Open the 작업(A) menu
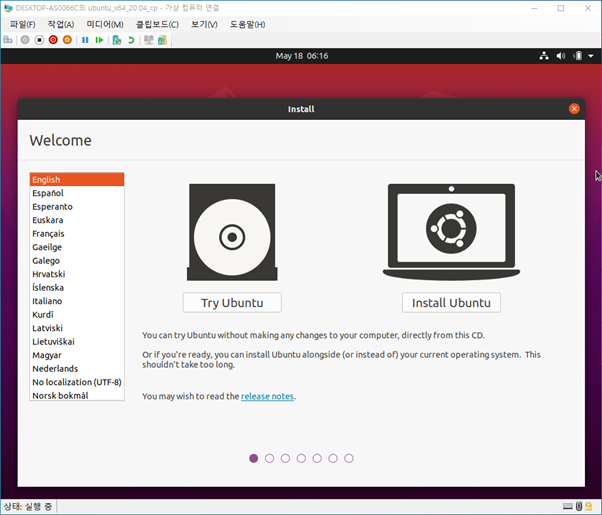Image resolution: width=602 pixels, height=515 pixels. pyautogui.click(x=61, y=25)
